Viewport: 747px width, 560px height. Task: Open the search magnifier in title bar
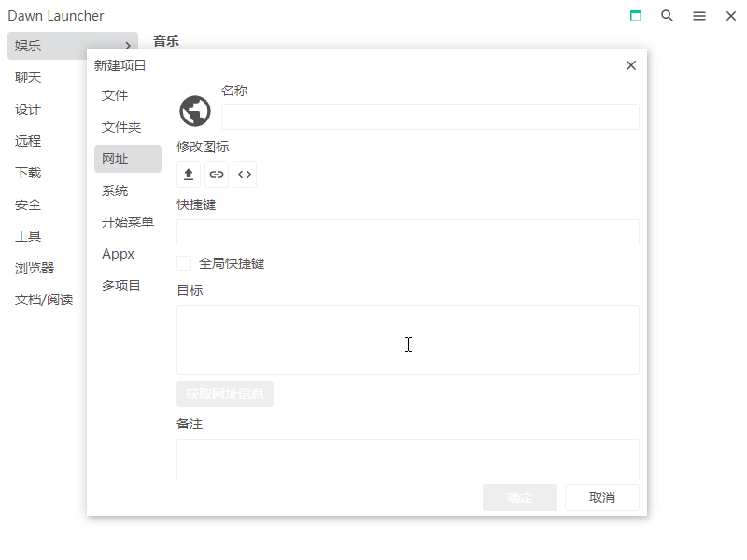coord(668,16)
